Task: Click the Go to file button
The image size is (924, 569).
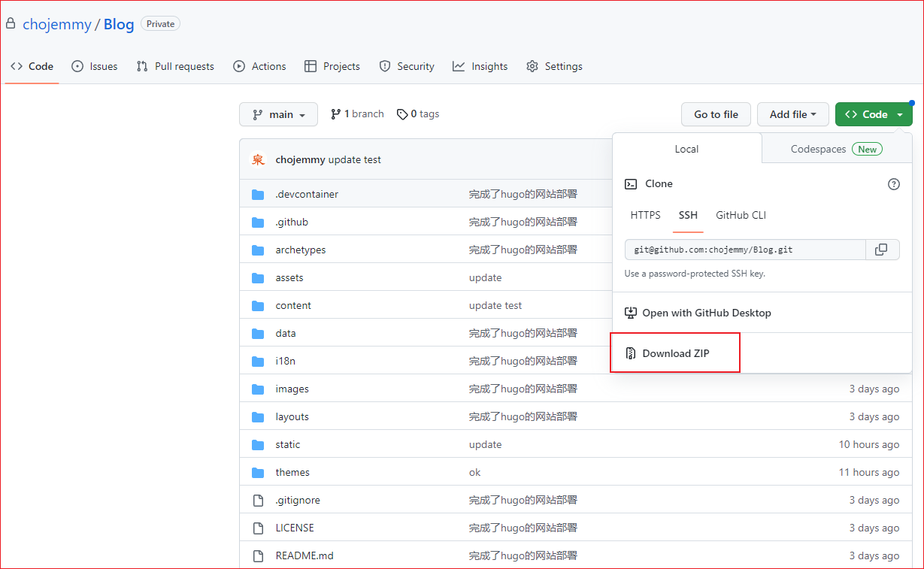Action: (x=716, y=114)
